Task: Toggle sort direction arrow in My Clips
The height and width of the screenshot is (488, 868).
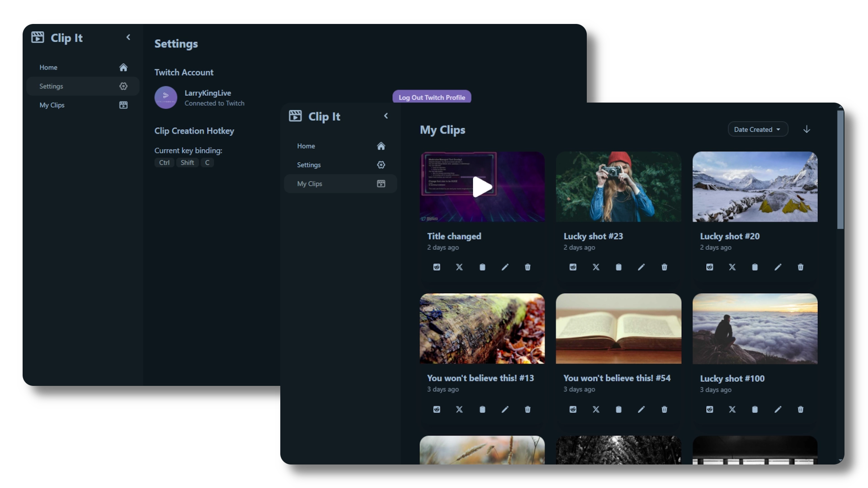Action: 807,129
